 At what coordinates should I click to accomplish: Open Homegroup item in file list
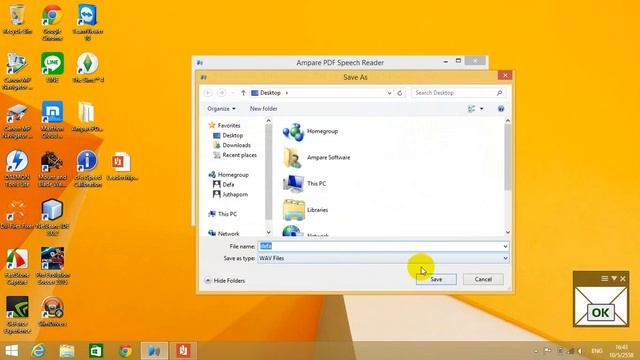(310, 131)
